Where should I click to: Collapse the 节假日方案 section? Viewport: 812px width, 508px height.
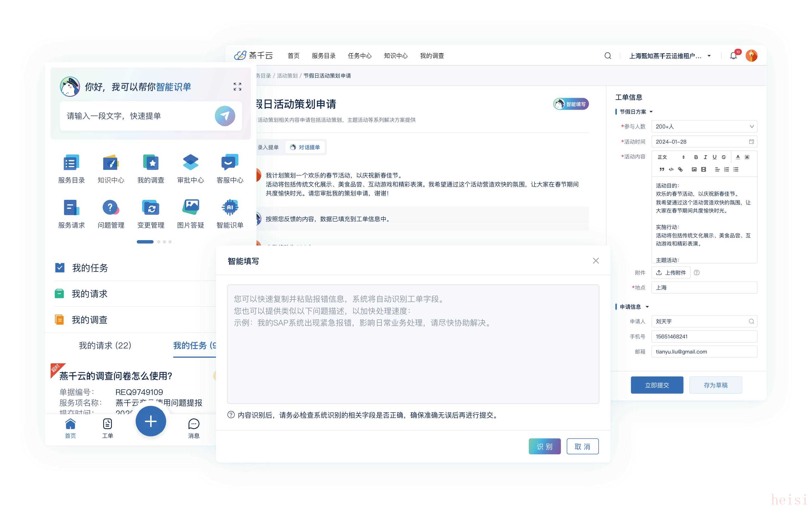pyautogui.click(x=651, y=112)
